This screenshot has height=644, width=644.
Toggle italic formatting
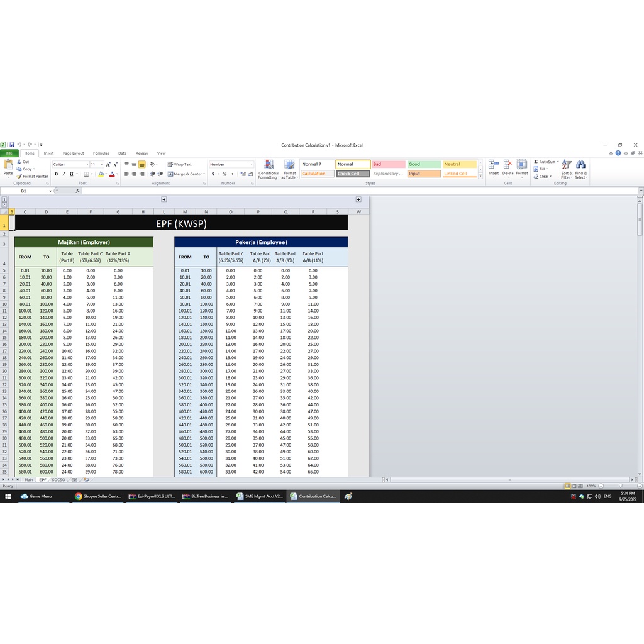(x=64, y=174)
